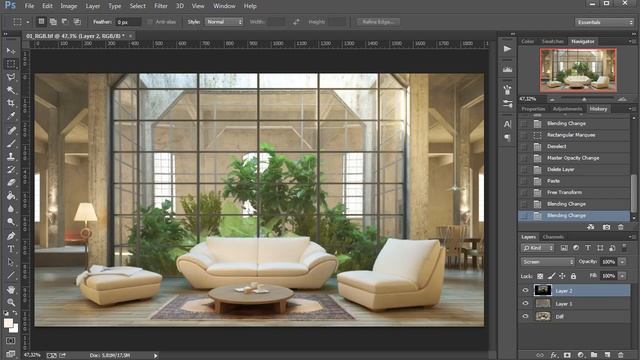The width and height of the screenshot is (640, 360).
Task: Create snapshot with History camera icon
Action: point(606,227)
